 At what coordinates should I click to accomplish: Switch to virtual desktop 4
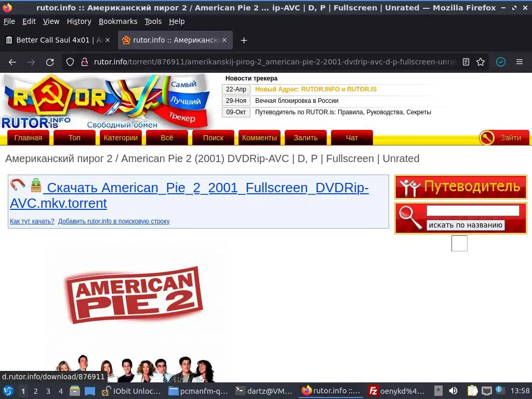click(61, 391)
